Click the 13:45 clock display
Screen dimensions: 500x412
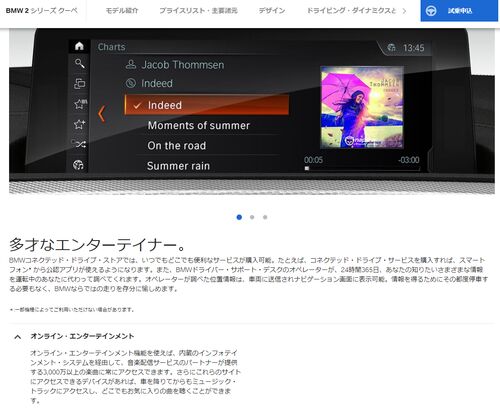pyautogui.click(x=413, y=48)
